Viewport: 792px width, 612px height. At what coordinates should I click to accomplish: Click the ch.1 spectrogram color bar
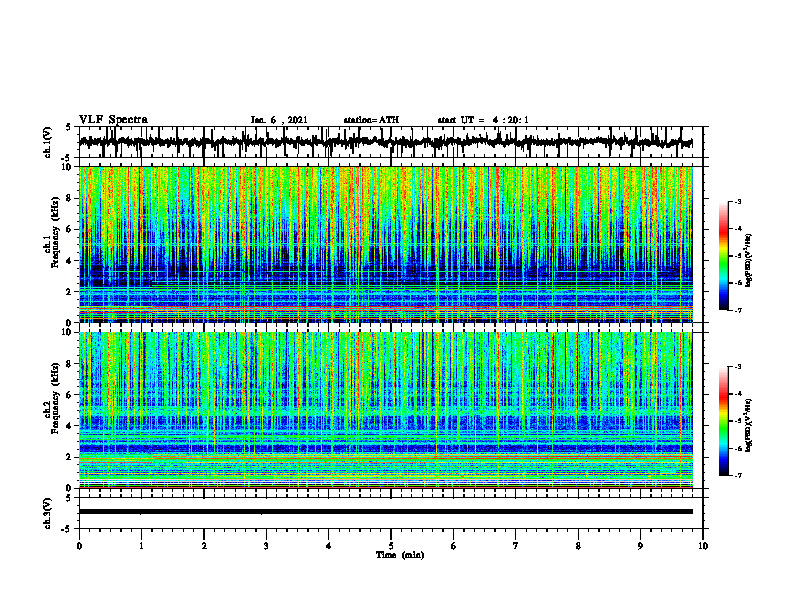click(724, 256)
